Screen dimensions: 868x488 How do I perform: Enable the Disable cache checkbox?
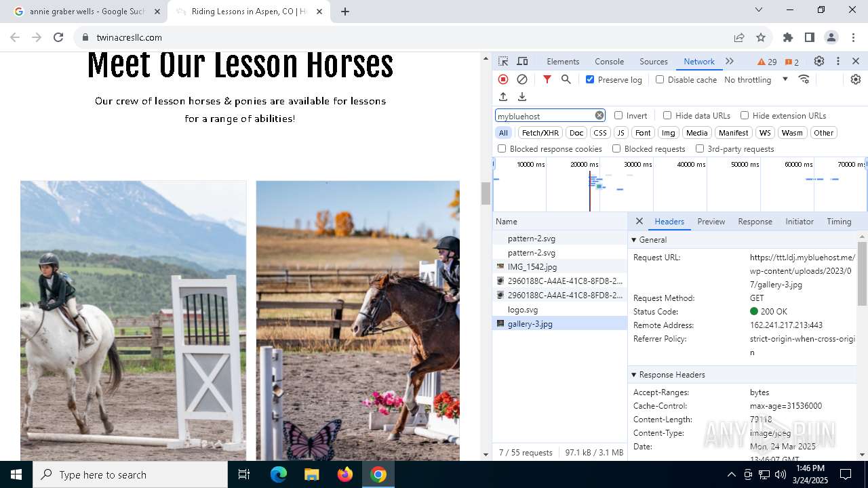point(660,79)
